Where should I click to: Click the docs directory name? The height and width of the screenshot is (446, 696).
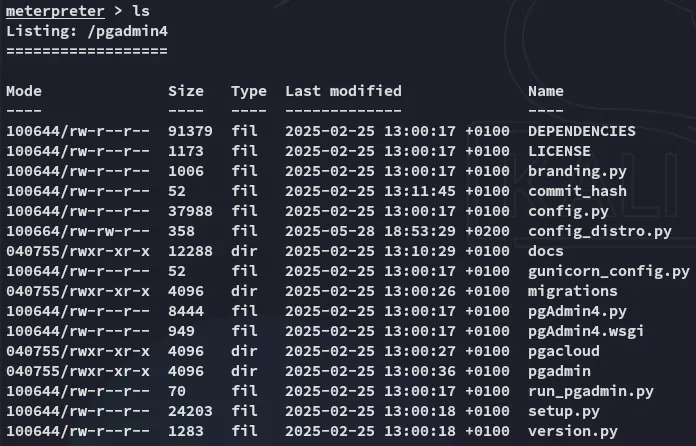coord(546,251)
